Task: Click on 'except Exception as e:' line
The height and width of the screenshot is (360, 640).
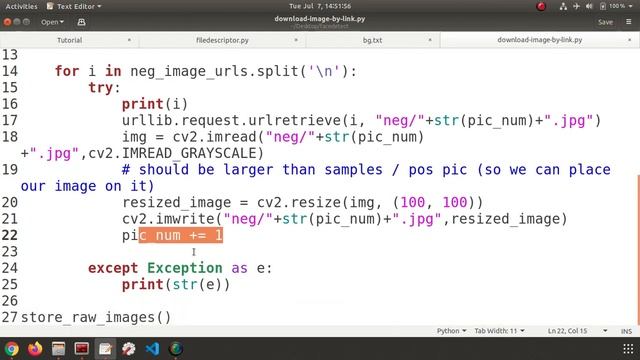Action: click(180, 268)
